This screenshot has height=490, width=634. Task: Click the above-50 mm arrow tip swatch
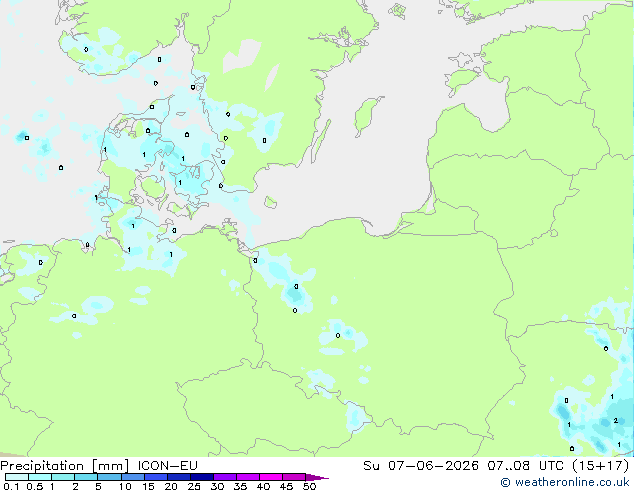(x=317, y=477)
